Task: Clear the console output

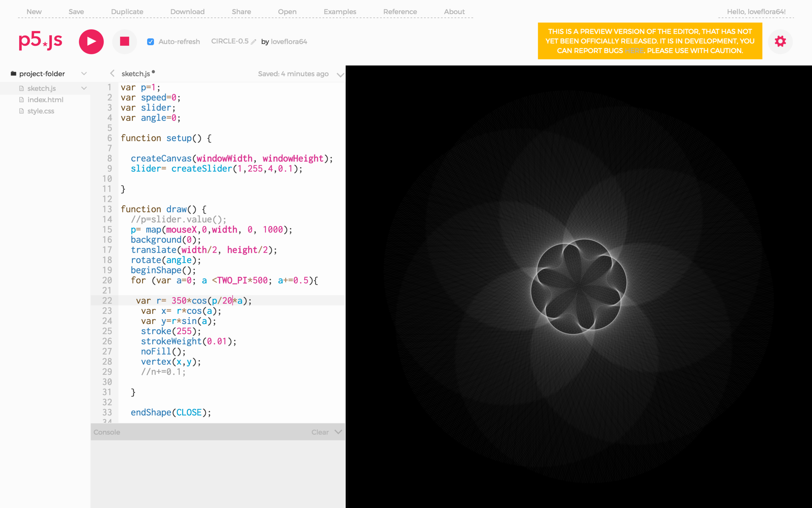Action: (x=320, y=432)
